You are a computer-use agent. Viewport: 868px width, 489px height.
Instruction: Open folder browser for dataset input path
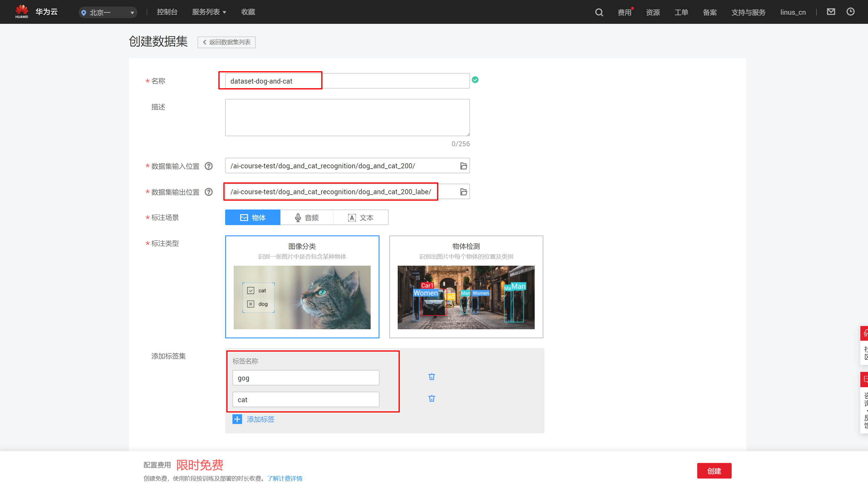464,166
